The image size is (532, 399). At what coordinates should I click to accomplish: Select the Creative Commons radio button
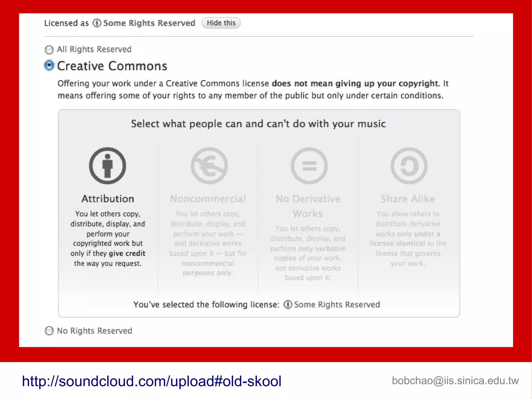(x=49, y=66)
